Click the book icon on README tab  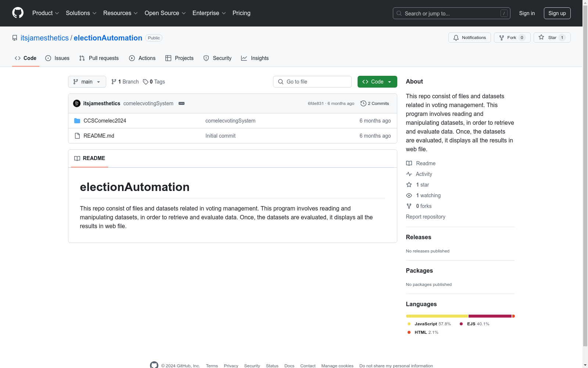(77, 158)
